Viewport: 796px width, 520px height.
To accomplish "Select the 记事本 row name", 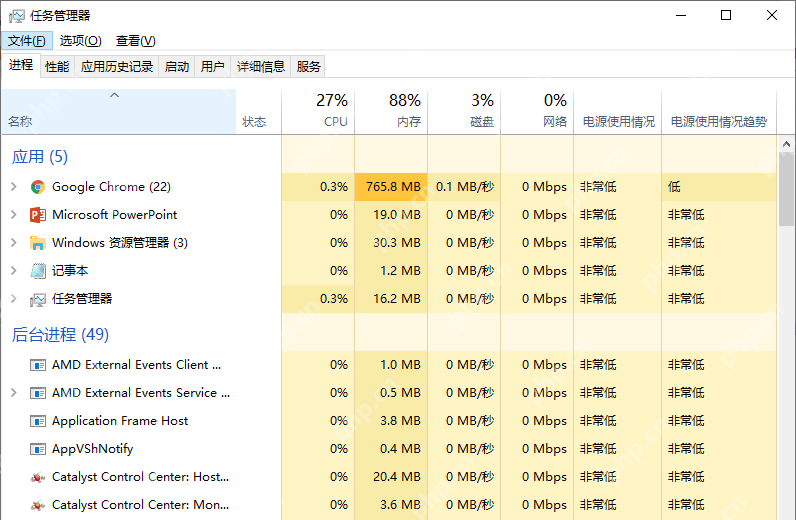I will (70, 271).
